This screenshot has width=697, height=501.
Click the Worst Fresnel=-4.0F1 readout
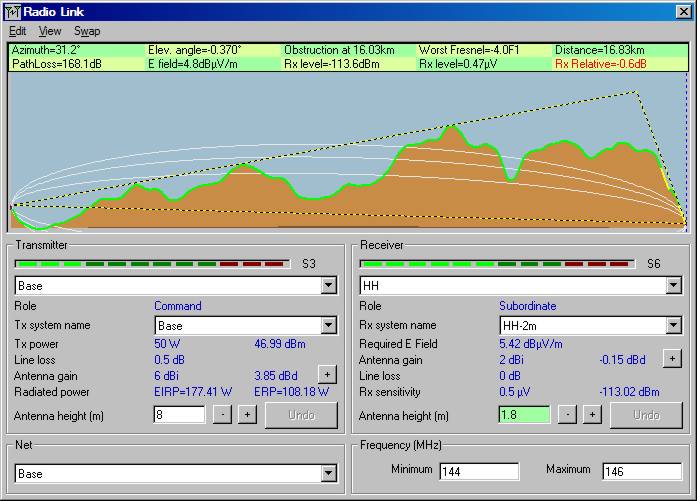point(469,50)
